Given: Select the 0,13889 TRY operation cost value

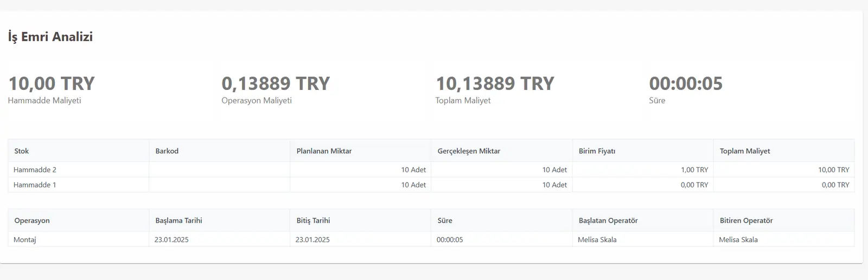Looking at the screenshot, I should pos(276,83).
